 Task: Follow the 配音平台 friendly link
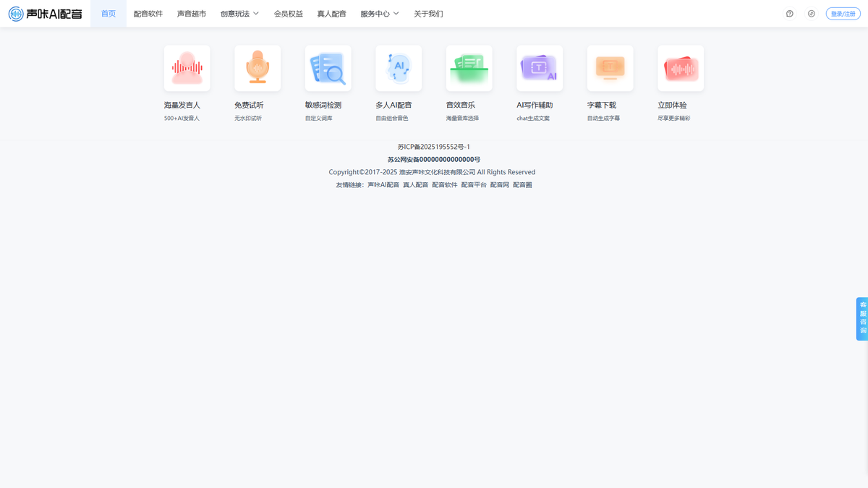click(474, 185)
